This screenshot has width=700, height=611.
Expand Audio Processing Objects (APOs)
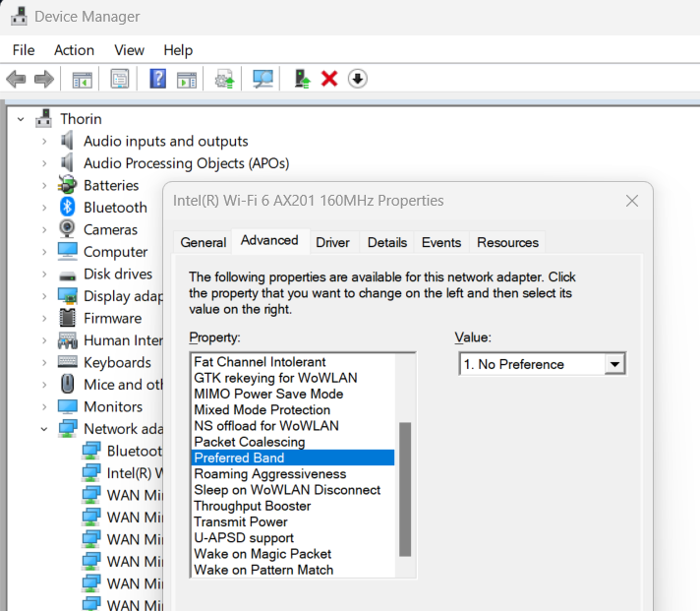click(43, 163)
